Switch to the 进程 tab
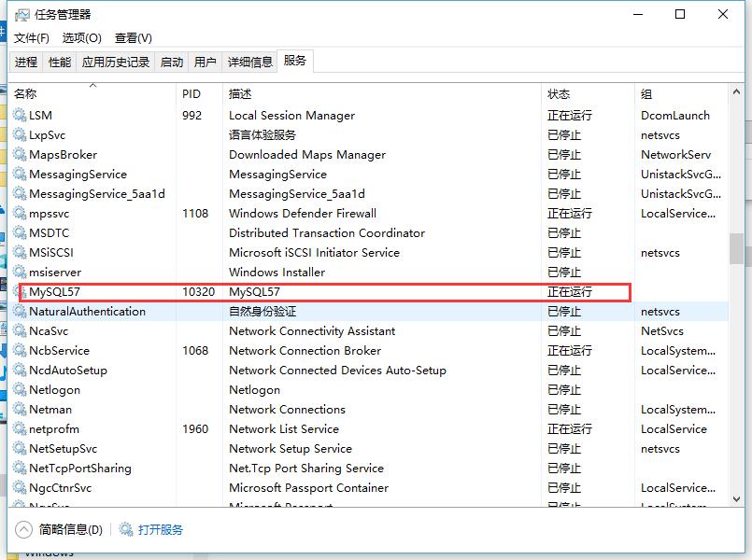Viewport: 752px width, 560px height. tap(26, 62)
